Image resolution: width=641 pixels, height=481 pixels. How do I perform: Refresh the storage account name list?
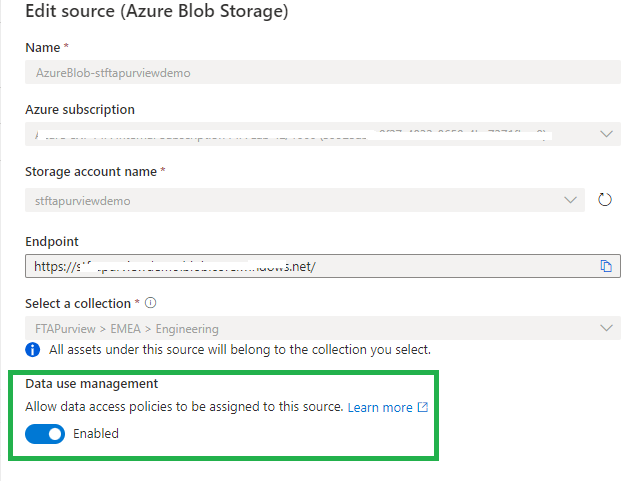point(604,200)
